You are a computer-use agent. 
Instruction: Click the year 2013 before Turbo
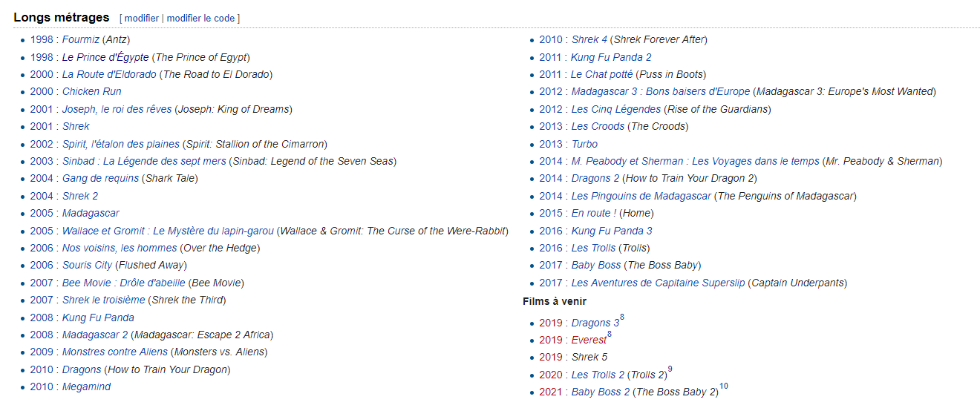(x=551, y=144)
